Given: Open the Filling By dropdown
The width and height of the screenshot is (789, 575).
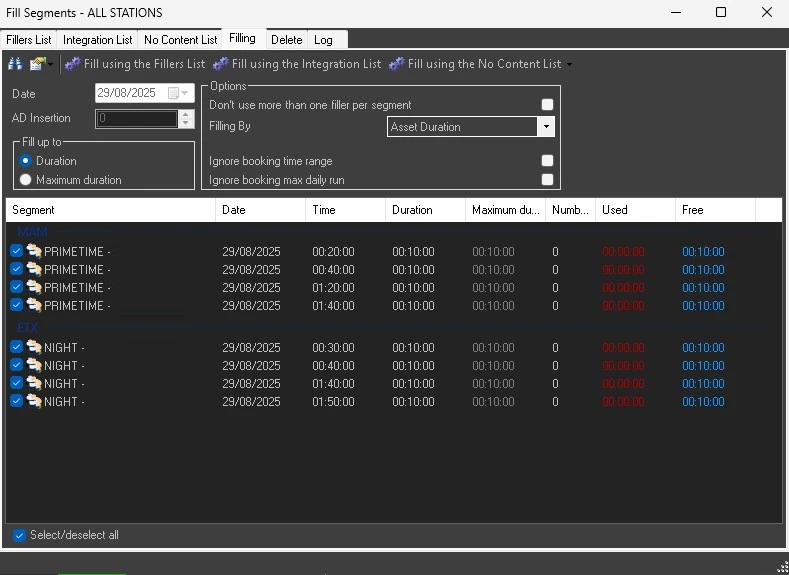Looking at the screenshot, I should (x=545, y=127).
